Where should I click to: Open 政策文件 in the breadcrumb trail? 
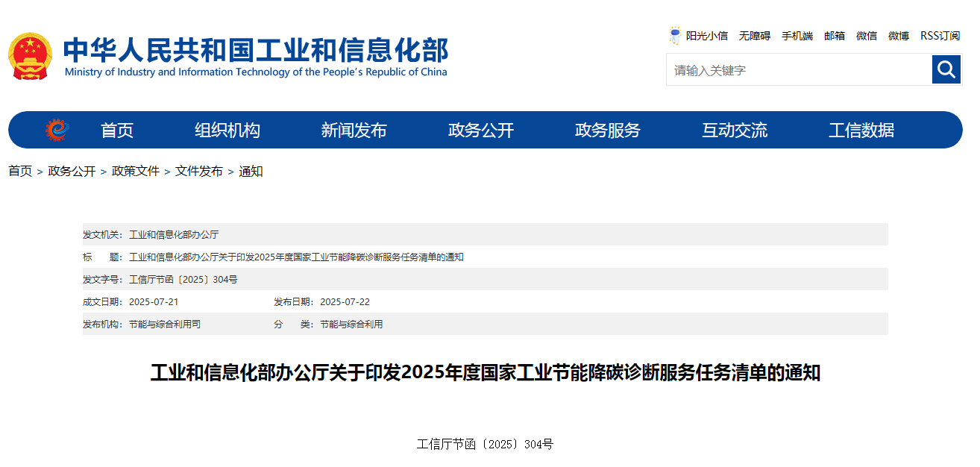coord(134,171)
